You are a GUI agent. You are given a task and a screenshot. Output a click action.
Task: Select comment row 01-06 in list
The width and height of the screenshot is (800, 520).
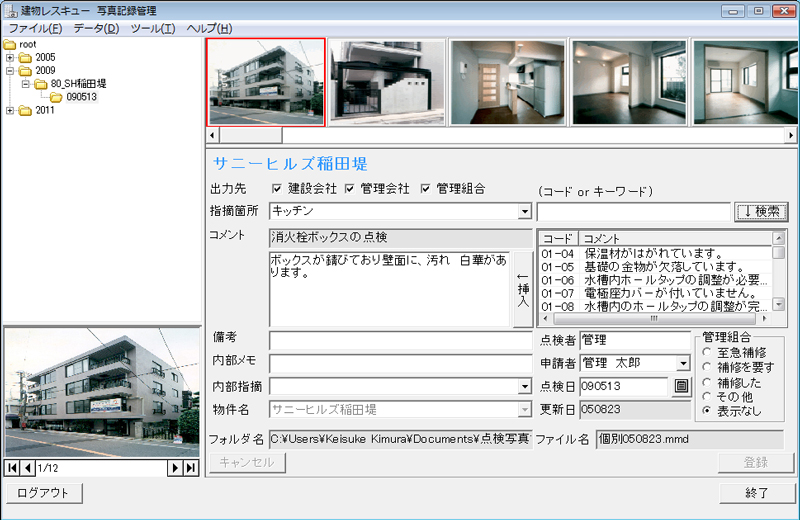(655, 280)
